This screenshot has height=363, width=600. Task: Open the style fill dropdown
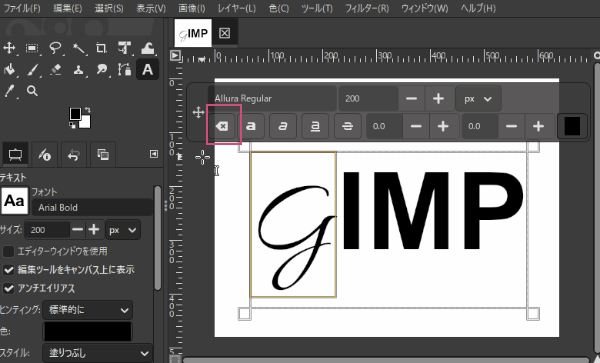point(97,353)
